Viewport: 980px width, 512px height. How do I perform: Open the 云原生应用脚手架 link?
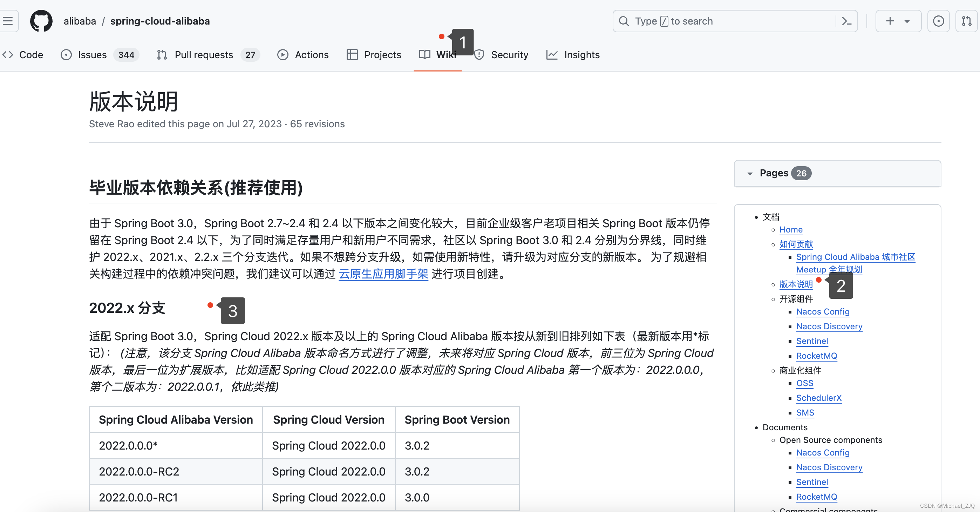pyautogui.click(x=383, y=274)
